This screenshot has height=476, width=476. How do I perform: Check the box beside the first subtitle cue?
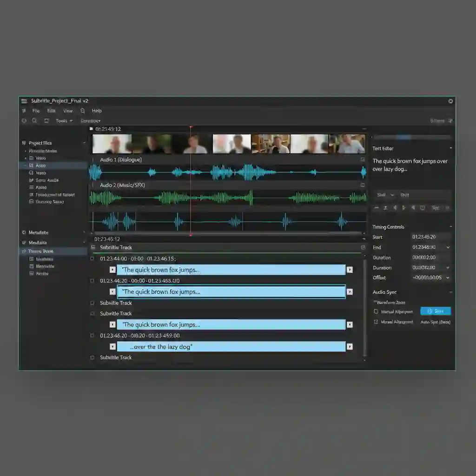click(x=91, y=259)
